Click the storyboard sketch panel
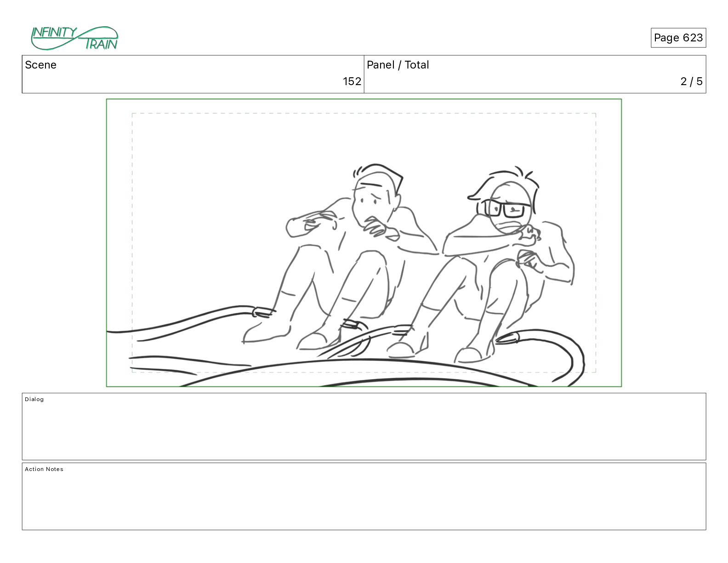Screen dimensions: 728x563 [x=364, y=243]
